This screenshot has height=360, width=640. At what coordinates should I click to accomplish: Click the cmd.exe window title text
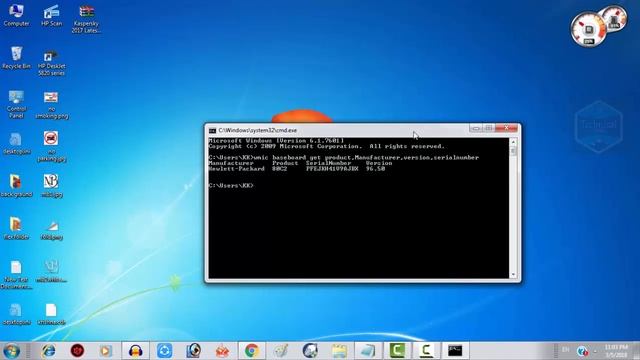[x=258, y=131]
